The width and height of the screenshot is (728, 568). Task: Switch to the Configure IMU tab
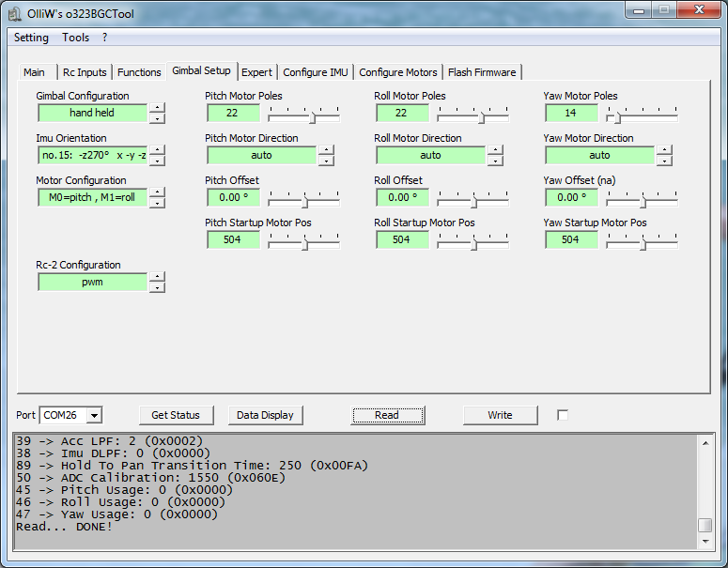(315, 72)
